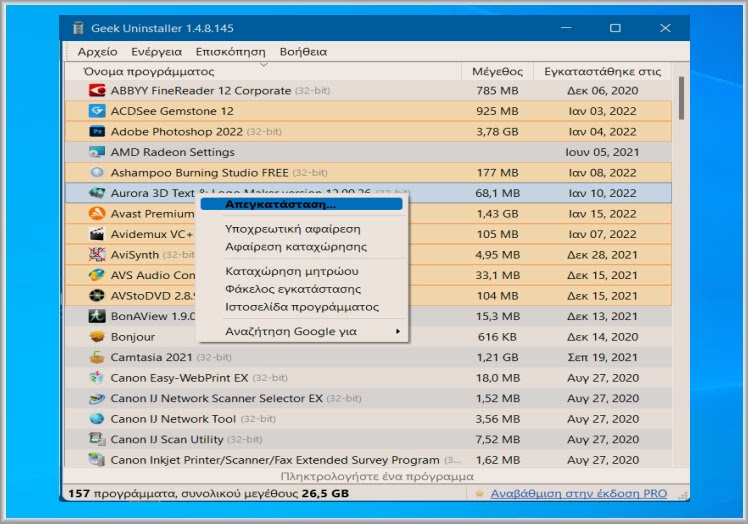748x524 pixels.
Task: Click the Avast Premium icon
Action: pyautogui.click(x=97, y=213)
